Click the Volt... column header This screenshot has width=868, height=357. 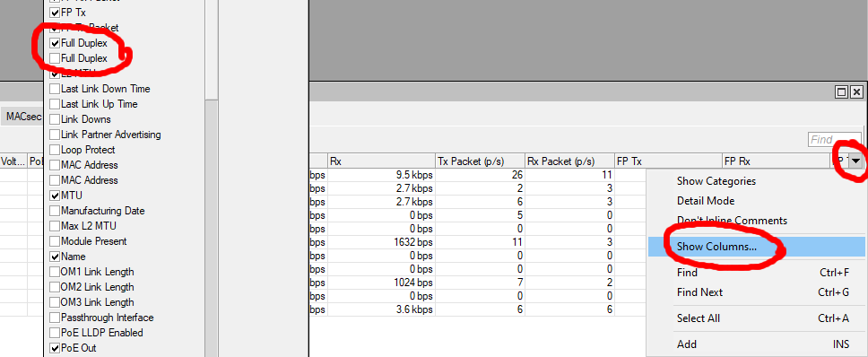[13, 161]
